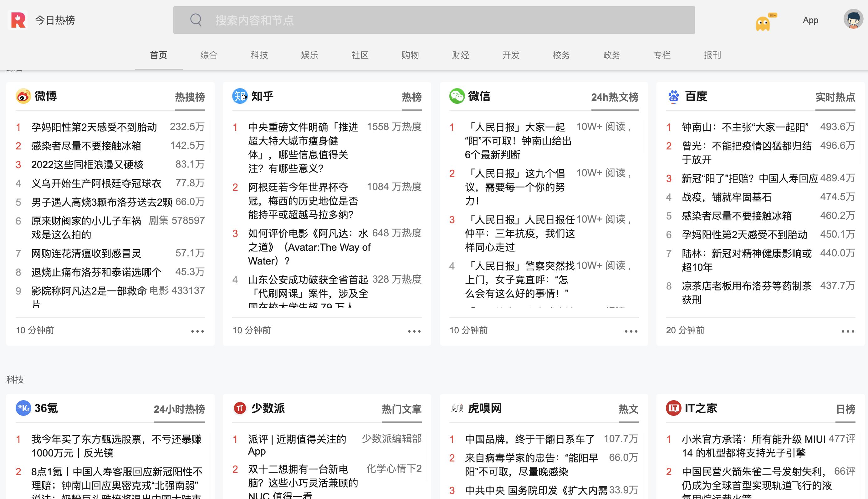Expand more items on the Zhihu card
The height and width of the screenshot is (499, 868).
[414, 330]
